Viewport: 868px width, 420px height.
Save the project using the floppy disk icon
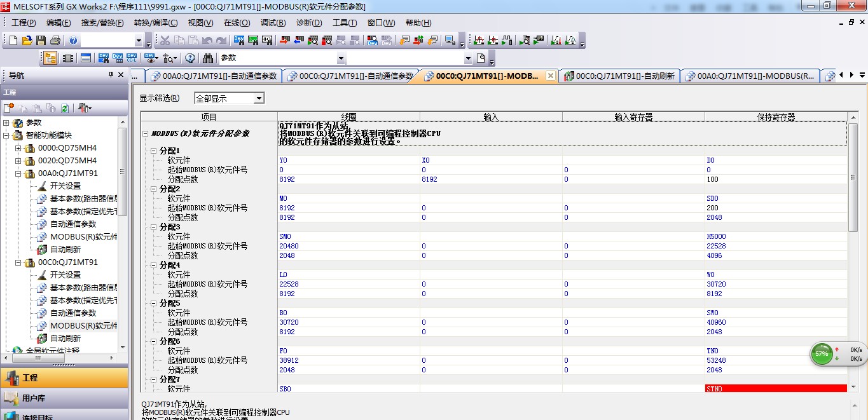[x=41, y=41]
